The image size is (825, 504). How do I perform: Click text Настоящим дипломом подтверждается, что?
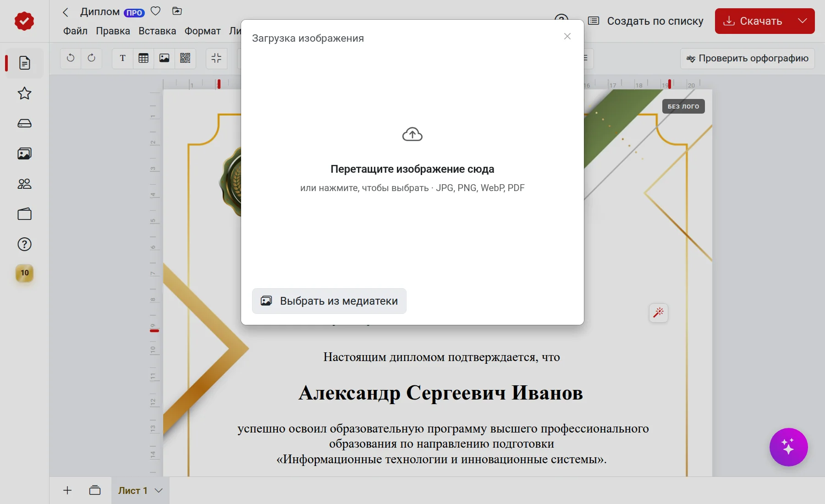pos(442,357)
